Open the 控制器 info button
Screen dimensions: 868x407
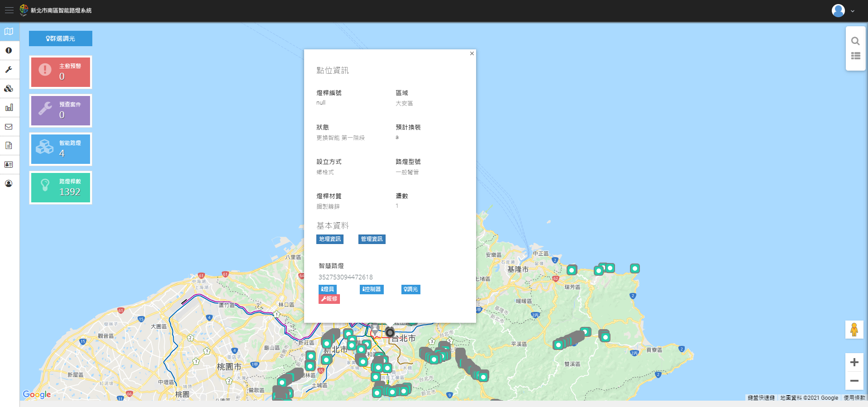(x=372, y=289)
